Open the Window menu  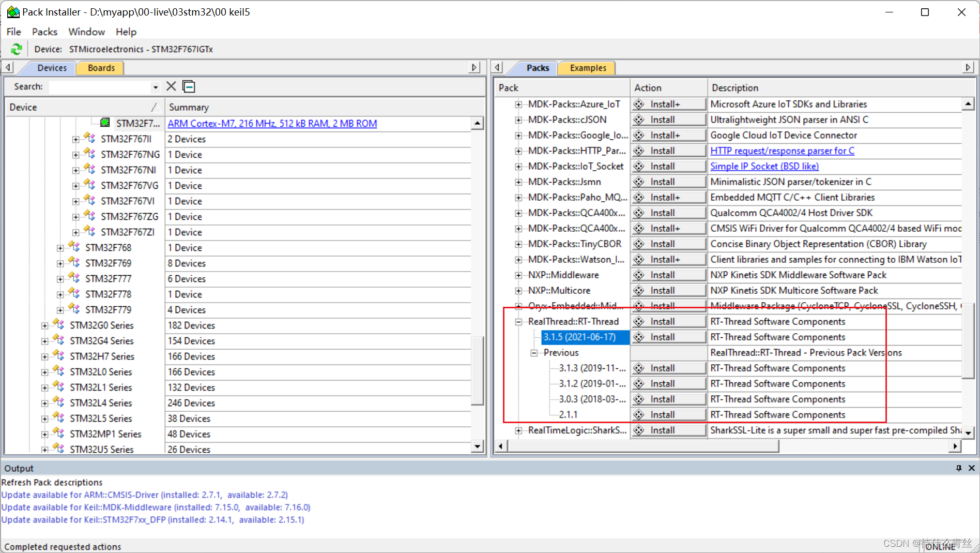(x=86, y=32)
